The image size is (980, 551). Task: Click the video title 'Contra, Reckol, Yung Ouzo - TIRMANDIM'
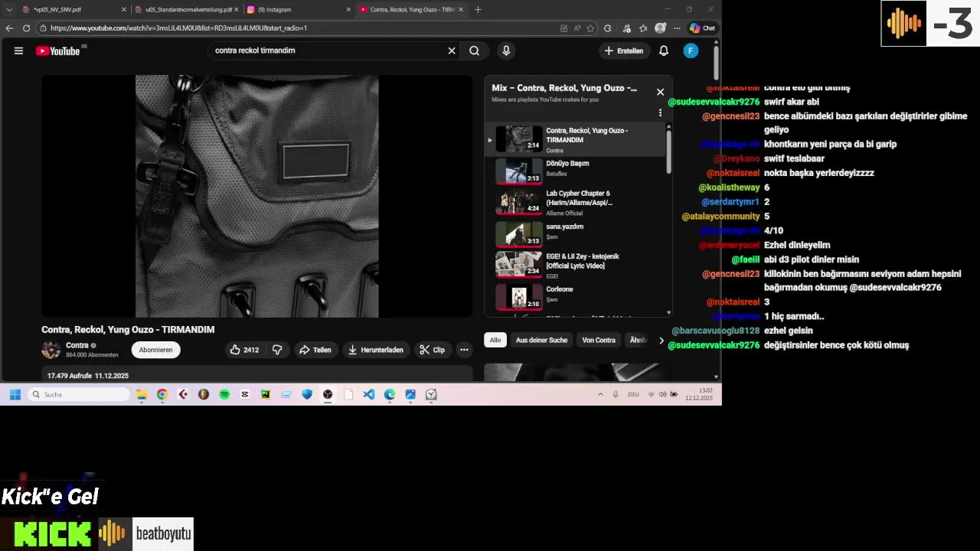(128, 330)
